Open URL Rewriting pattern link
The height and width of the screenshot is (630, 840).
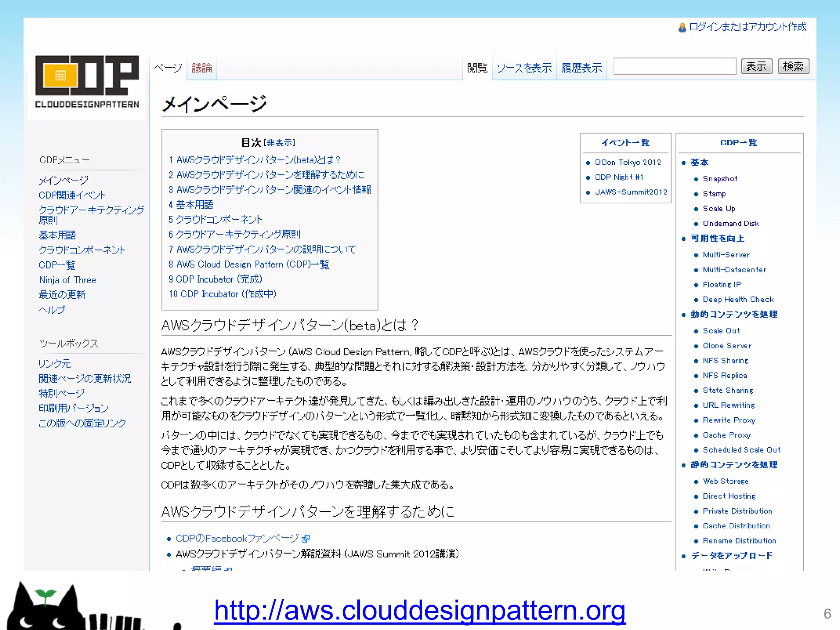(729, 405)
